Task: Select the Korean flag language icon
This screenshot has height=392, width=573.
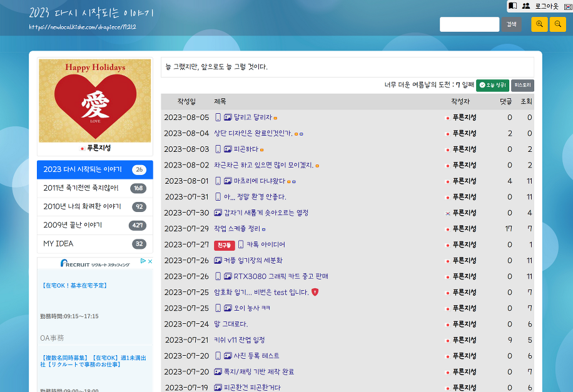Action: (x=567, y=6)
